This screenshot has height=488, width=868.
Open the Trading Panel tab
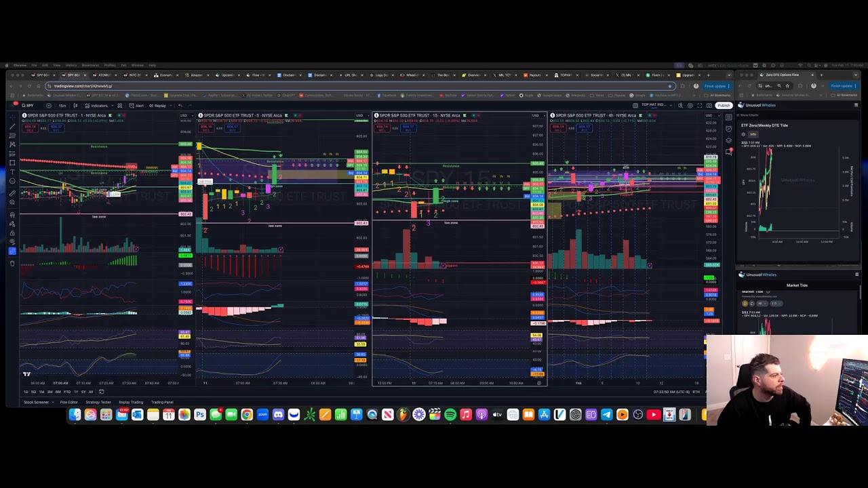click(162, 403)
